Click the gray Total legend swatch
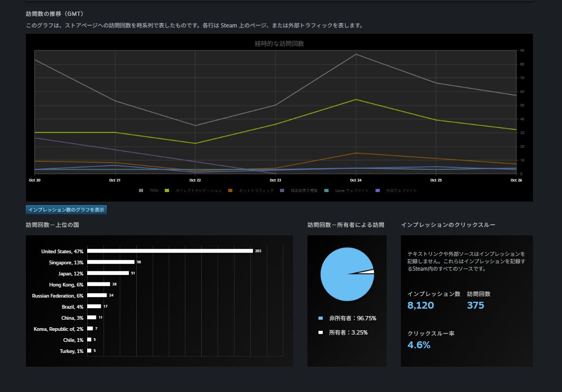This screenshot has width=562, height=392. pyautogui.click(x=141, y=190)
